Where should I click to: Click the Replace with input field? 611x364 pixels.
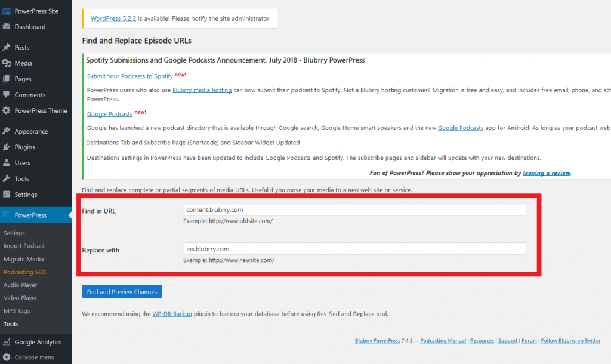tap(354, 249)
